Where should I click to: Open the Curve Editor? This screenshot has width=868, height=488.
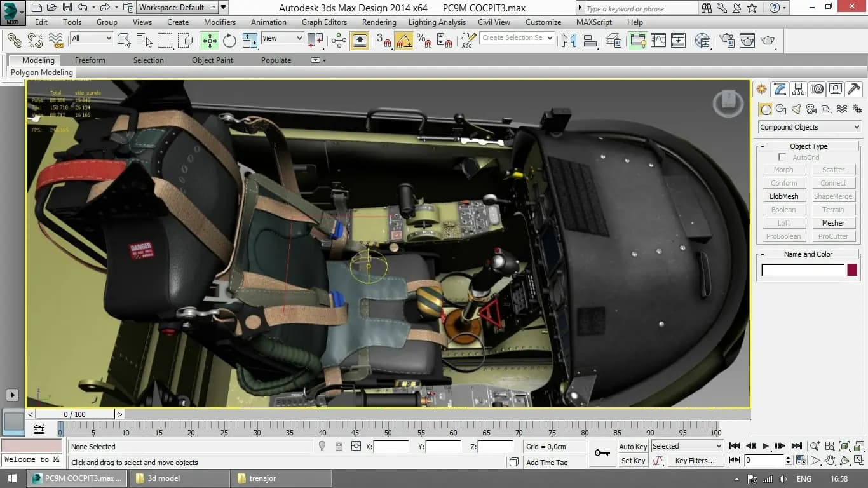pos(658,40)
